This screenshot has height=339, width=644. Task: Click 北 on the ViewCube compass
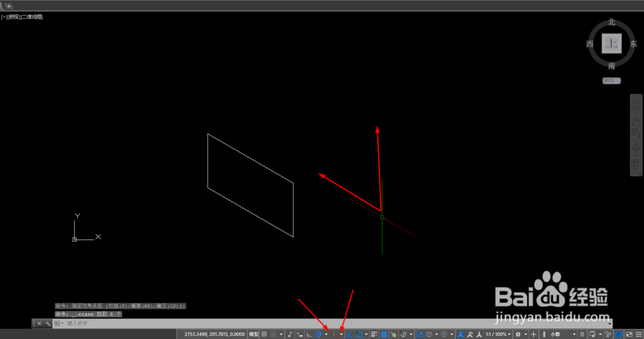[612, 22]
